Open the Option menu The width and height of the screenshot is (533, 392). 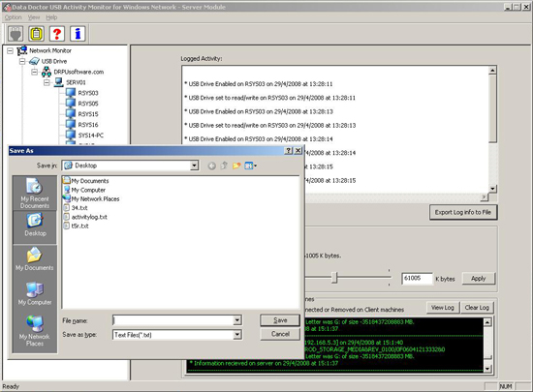coord(14,17)
